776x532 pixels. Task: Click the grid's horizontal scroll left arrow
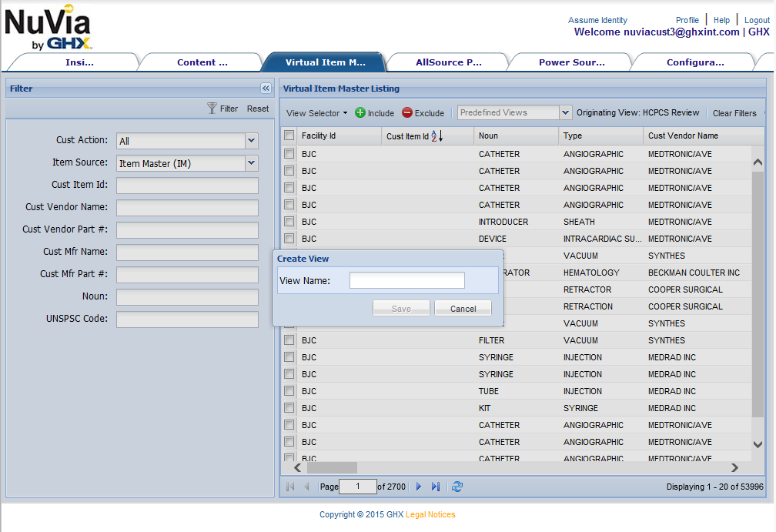pyautogui.click(x=297, y=467)
